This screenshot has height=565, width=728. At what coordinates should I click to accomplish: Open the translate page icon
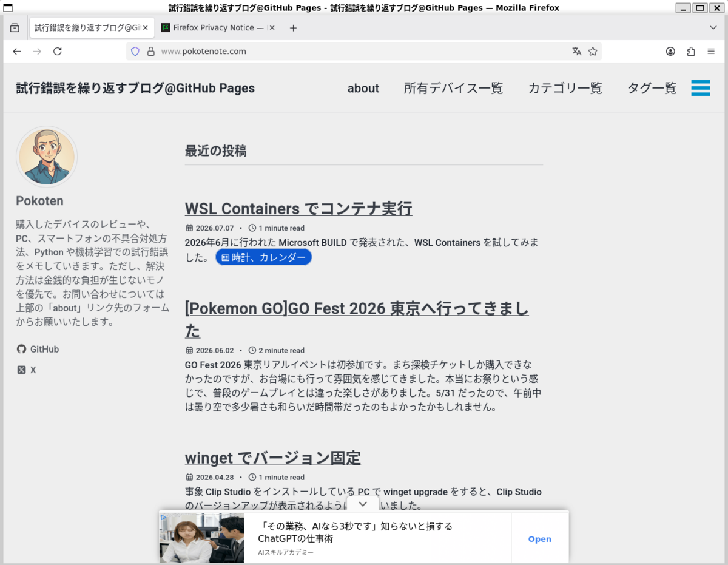[x=577, y=52]
